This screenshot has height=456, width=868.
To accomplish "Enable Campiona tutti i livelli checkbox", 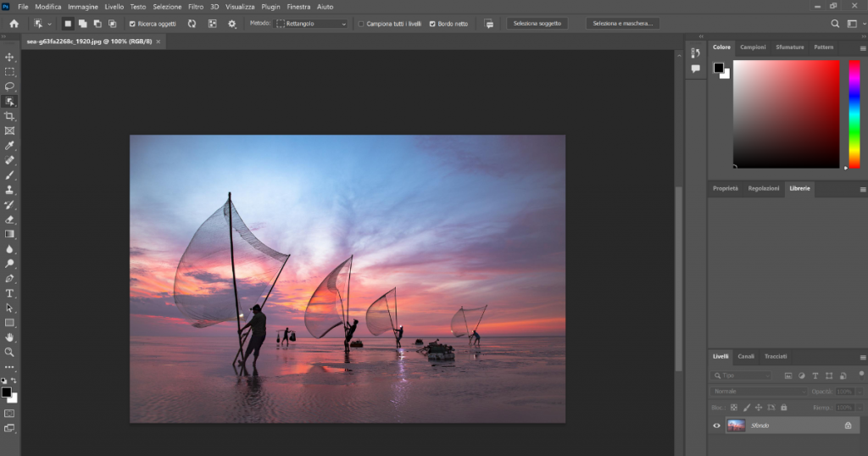I will tap(361, 24).
